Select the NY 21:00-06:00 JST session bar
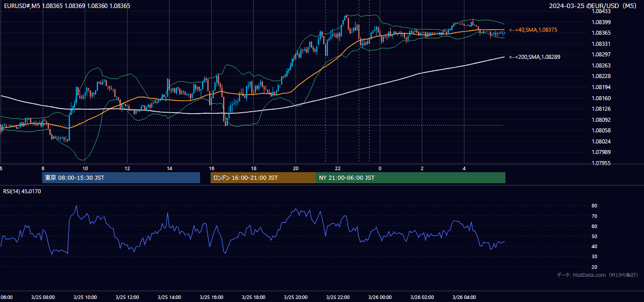Viewport: 644px width, 302px height. (411, 178)
